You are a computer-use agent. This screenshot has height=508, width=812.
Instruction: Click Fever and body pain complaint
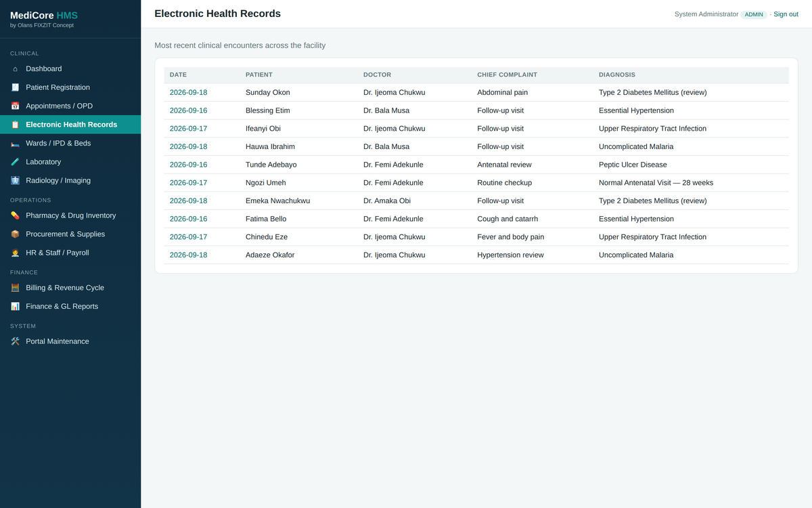click(x=511, y=237)
